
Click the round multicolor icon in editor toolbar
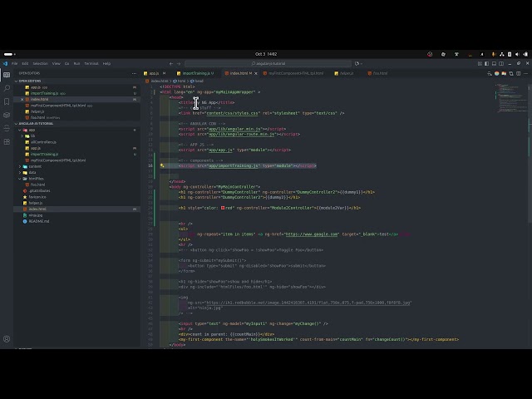(497, 73)
